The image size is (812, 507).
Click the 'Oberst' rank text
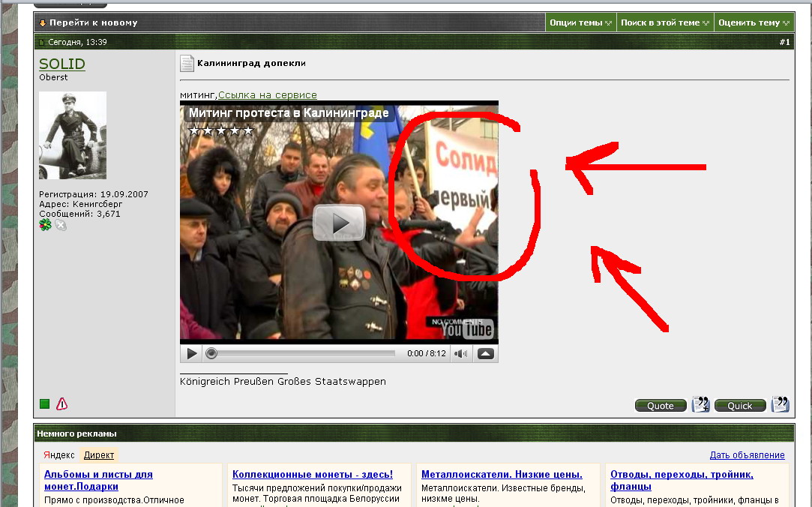coord(53,77)
